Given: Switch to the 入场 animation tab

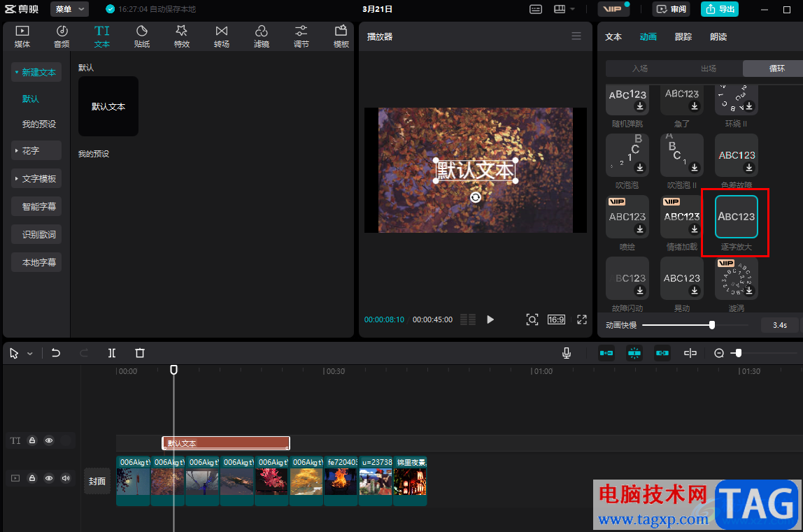Looking at the screenshot, I should [x=639, y=69].
